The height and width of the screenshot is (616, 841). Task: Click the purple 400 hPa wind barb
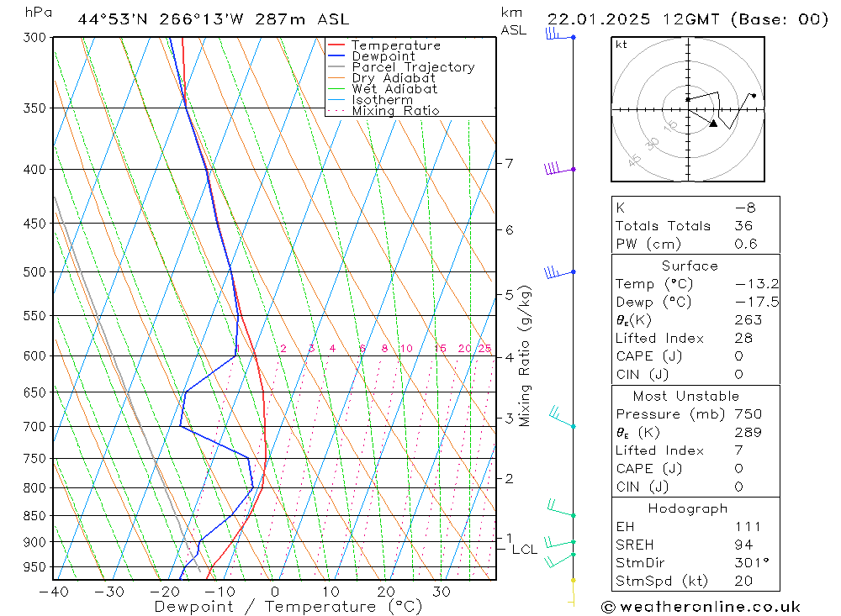pos(559,168)
